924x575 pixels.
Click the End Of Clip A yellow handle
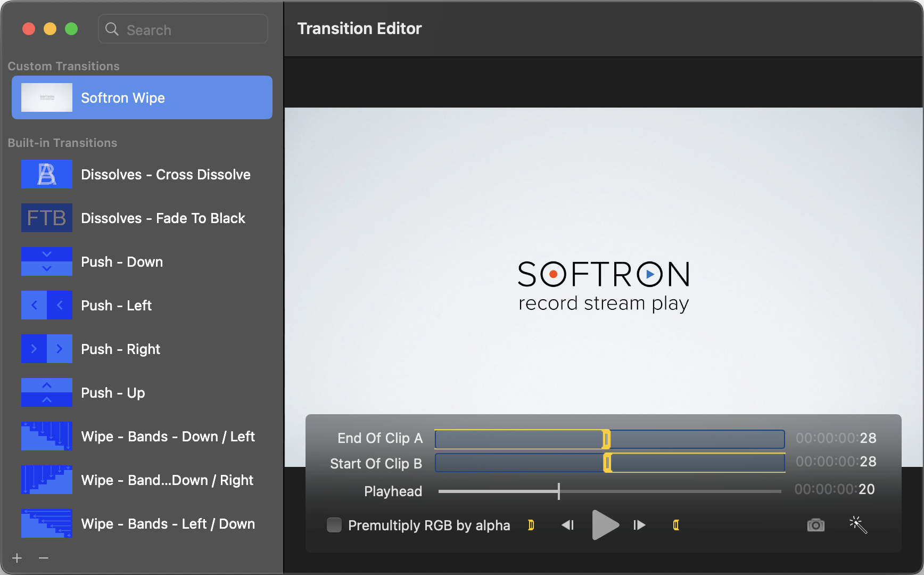point(606,439)
